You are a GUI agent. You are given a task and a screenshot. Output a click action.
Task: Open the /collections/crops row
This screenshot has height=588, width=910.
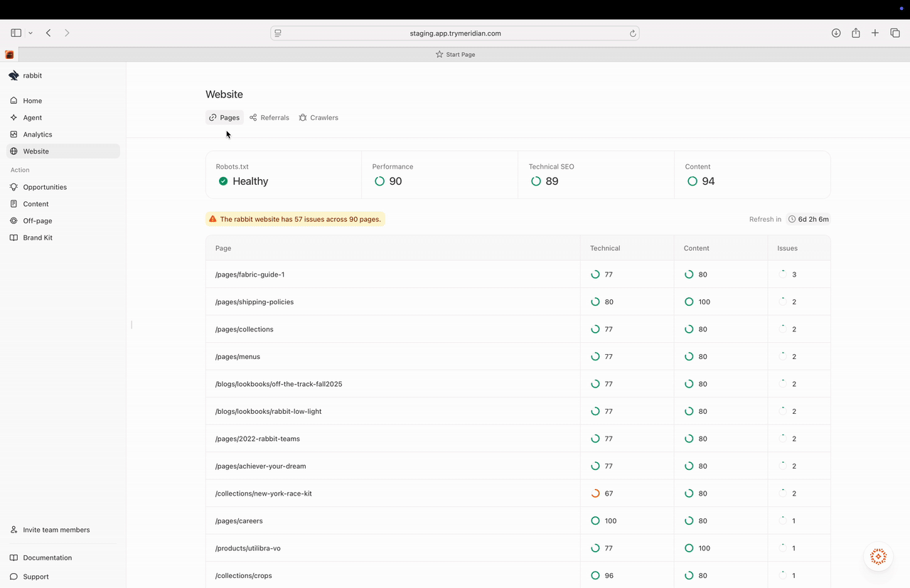point(518,575)
